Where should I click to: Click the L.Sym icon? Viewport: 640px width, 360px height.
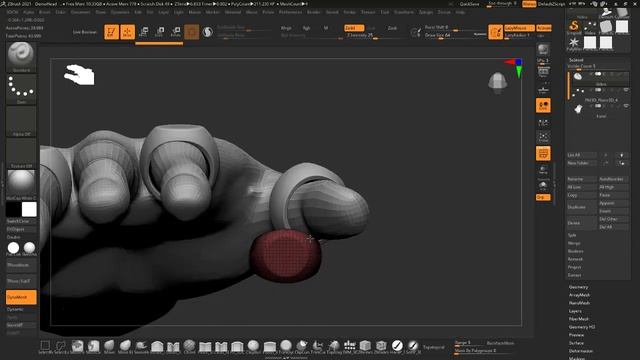(x=543, y=122)
